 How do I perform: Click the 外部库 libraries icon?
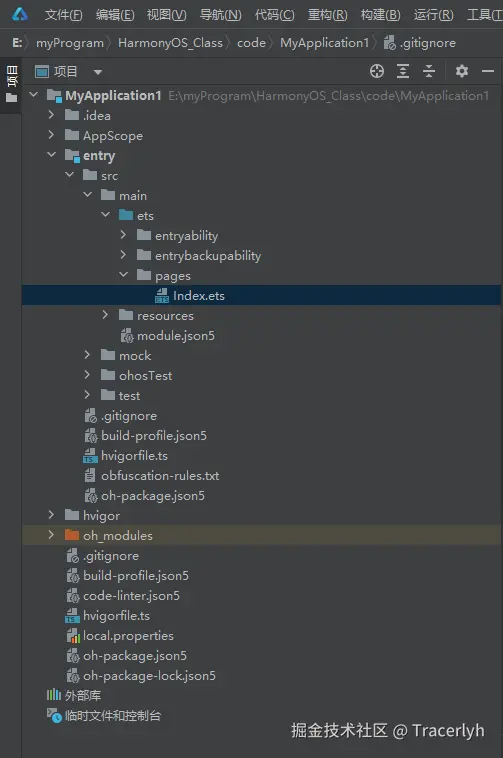[54, 695]
